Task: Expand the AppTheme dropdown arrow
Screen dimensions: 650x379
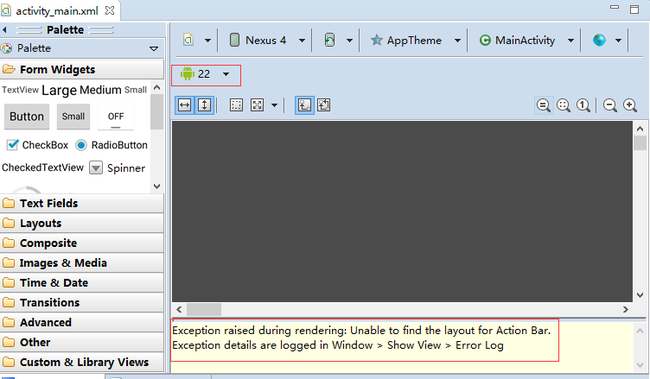Action: pos(457,41)
